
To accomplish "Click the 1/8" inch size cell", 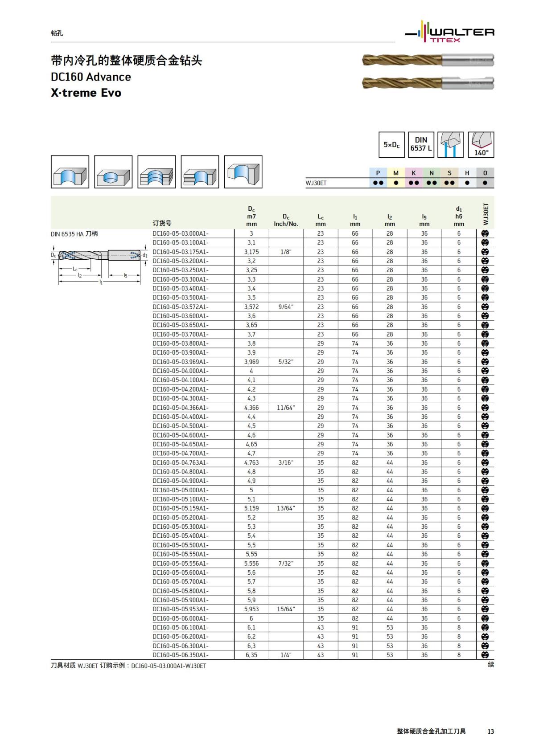I will 286,252.
